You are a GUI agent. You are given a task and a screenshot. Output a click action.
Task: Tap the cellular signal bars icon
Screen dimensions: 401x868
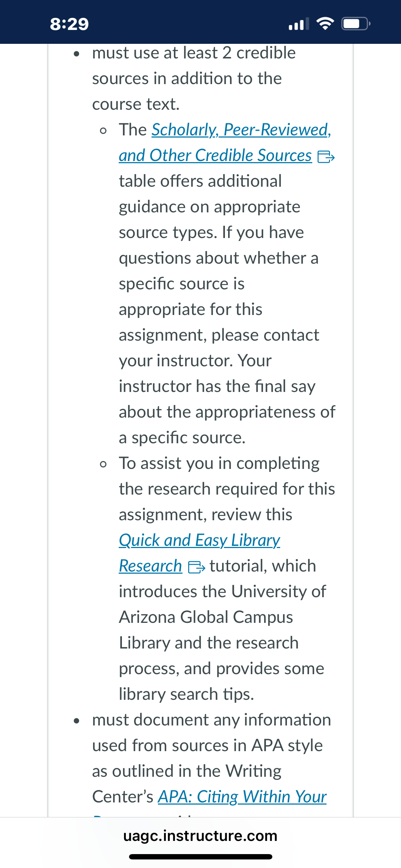(x=299, y=24)
